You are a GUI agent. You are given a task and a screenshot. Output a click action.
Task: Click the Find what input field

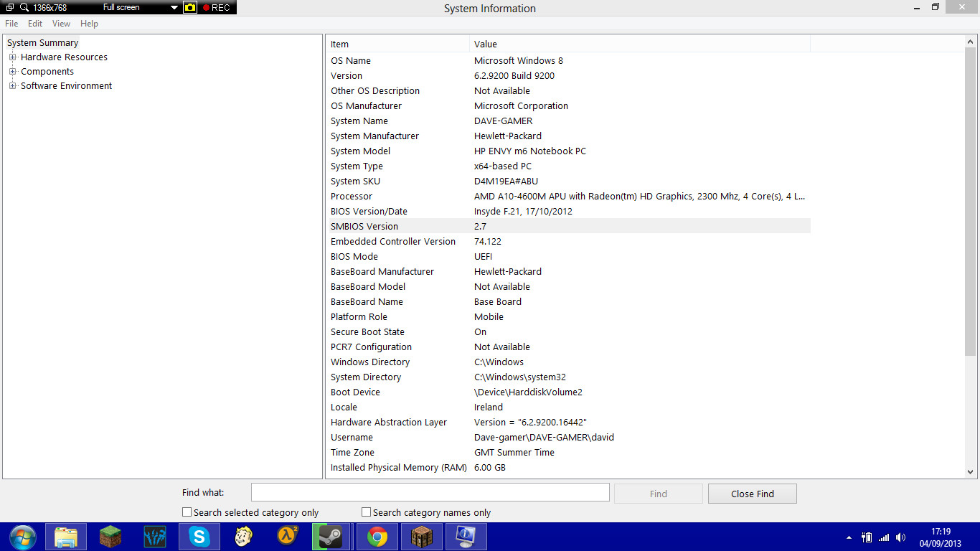coord(430,492)
